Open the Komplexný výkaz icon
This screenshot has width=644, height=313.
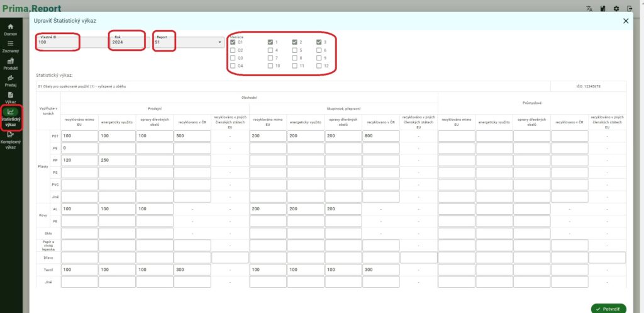tap(11, 134)
